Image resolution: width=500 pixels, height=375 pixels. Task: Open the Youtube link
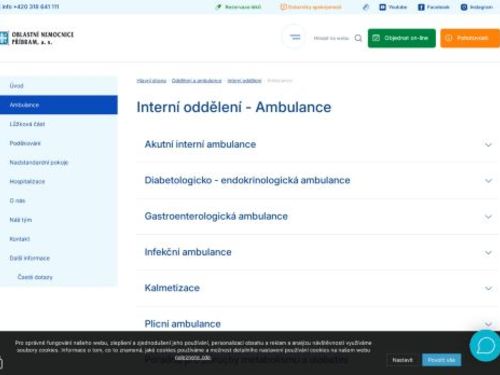[x=393, y=7]
